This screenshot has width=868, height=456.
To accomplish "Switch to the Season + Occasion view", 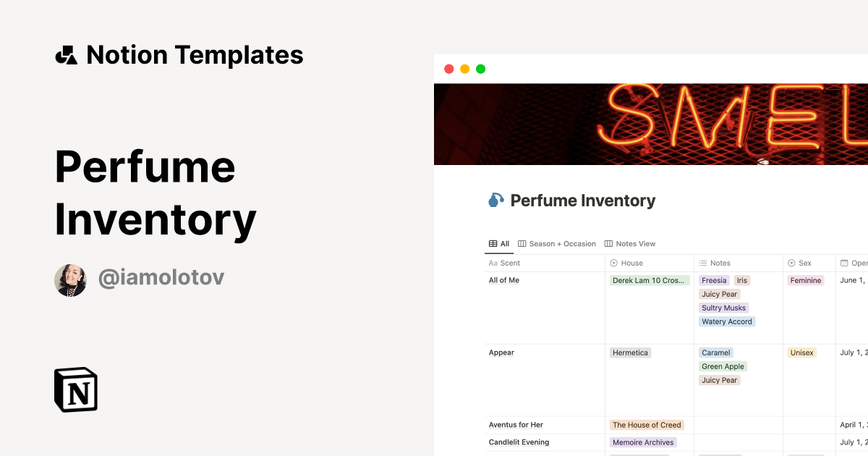I will [x=563, y=244].
